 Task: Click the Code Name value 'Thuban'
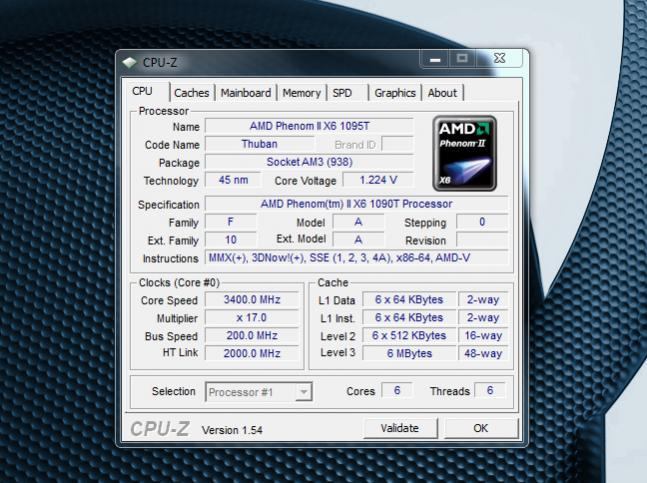click(x=260, y=144)
